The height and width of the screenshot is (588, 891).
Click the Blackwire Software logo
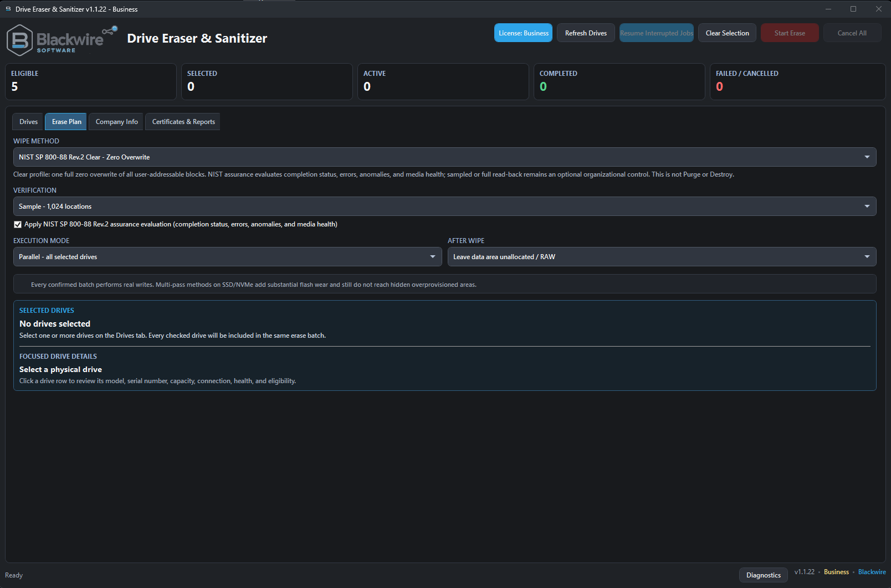62,39
